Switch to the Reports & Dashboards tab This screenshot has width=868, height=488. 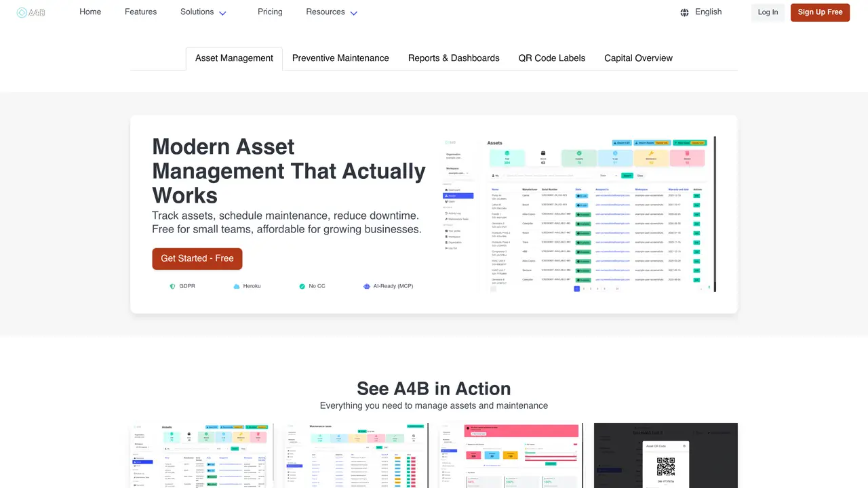point(454,58)
